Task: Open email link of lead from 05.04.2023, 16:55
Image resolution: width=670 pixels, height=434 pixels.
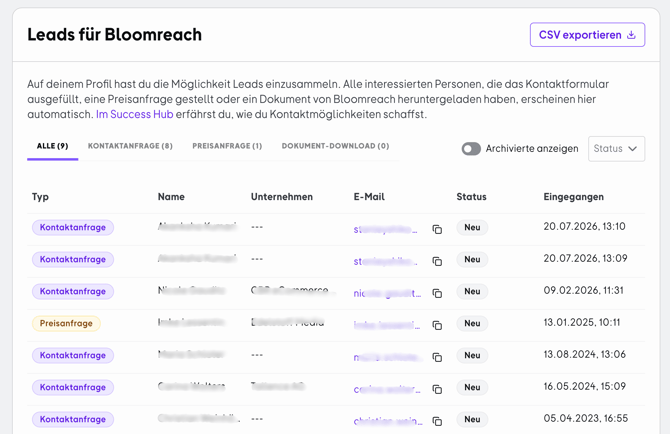Action: click(388, 422)
